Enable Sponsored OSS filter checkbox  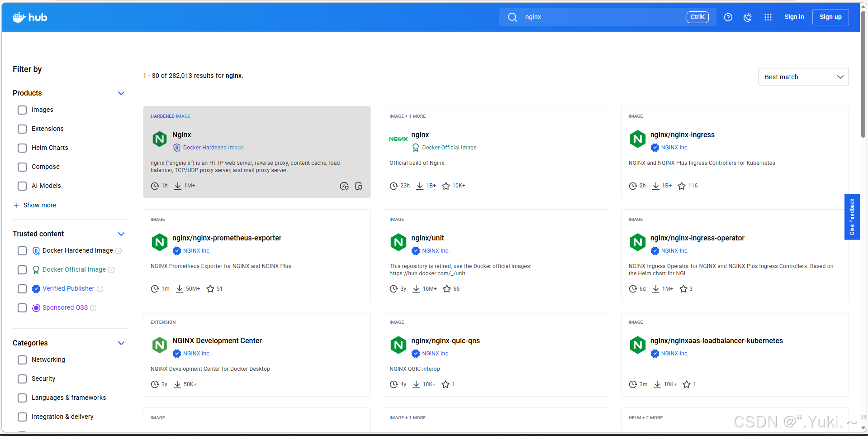tap(22, 308)
